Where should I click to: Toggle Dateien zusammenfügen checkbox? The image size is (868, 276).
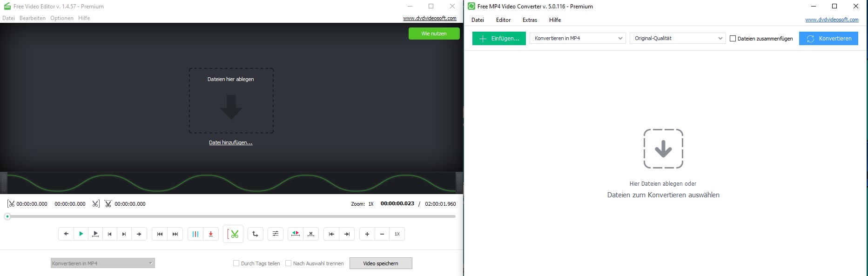coord(733,39)
